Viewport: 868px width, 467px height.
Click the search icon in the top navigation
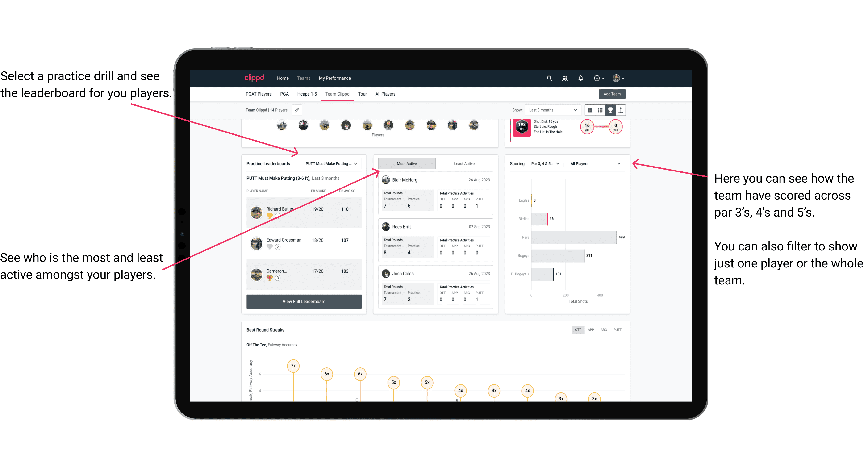(549, 78)
